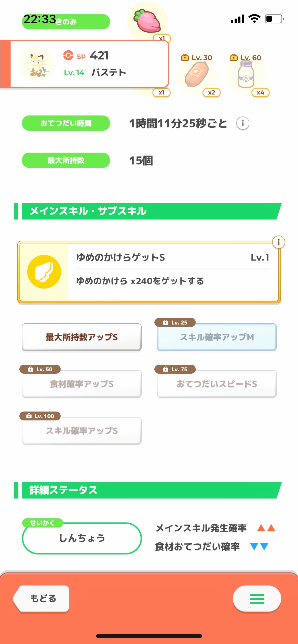
Task: Select the 最大所持数アップS sub skill
Action: point(82,337)
